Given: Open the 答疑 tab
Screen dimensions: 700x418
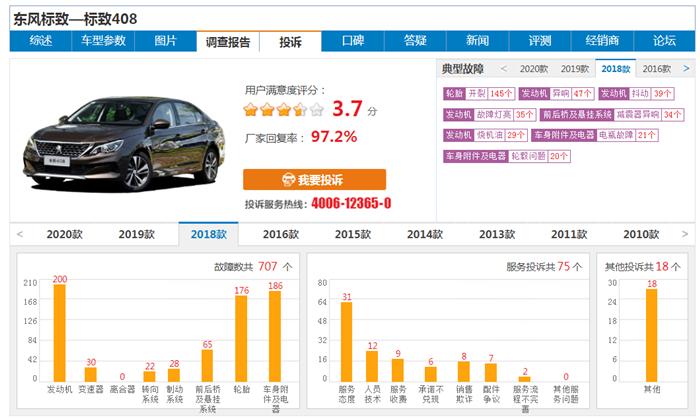Looking at the screenshot, I should tap(415, 41).
